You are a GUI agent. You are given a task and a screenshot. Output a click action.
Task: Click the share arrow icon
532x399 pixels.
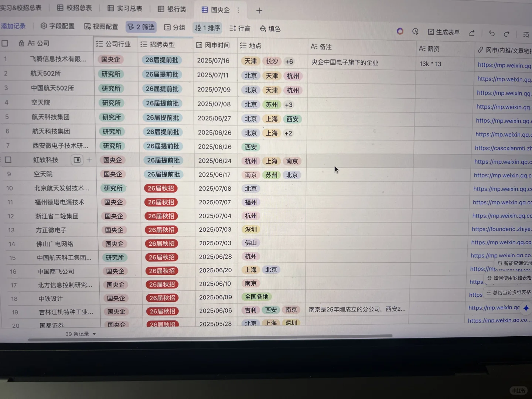(x=472, y=33)
